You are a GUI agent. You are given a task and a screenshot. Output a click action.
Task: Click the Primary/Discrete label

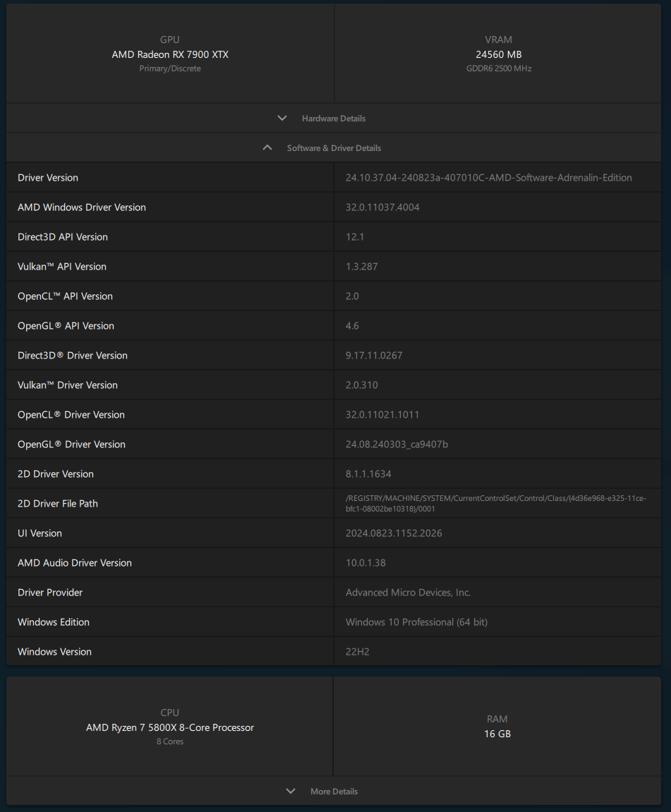pos(170,68)
